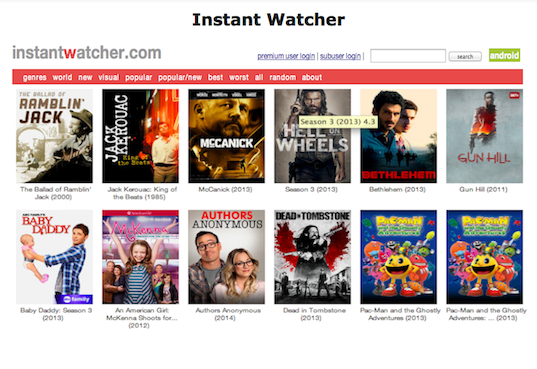Click Jack Kerouac: King of the Beats title

141,193
